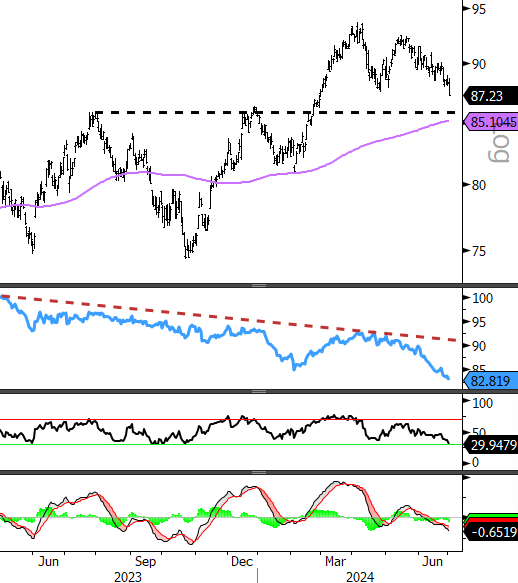Image resolution: width=518 pixels, height=583 pixels.
Task: Click the 2023 year label on time axis
Action: tap(128, 577)
